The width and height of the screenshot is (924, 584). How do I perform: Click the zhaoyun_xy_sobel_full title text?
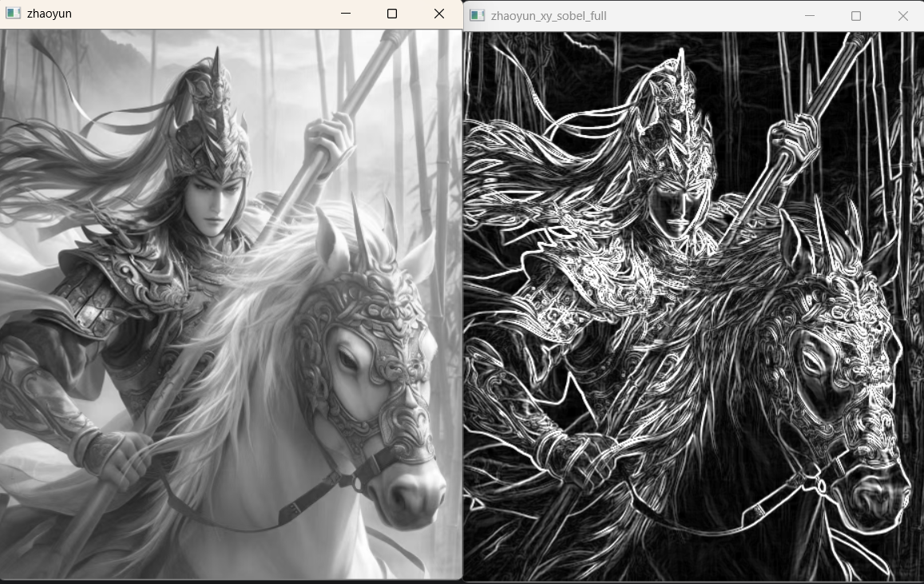click(549, 16)
